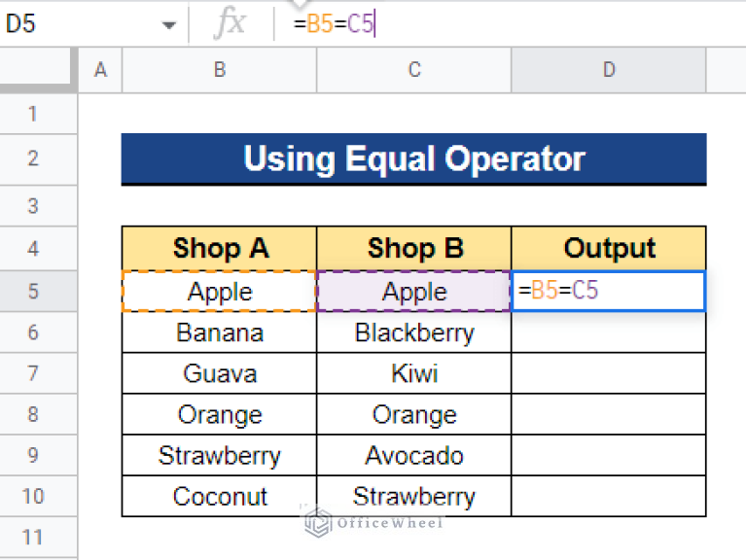
Task: Select row 8 header
Action: click(38, 414)
